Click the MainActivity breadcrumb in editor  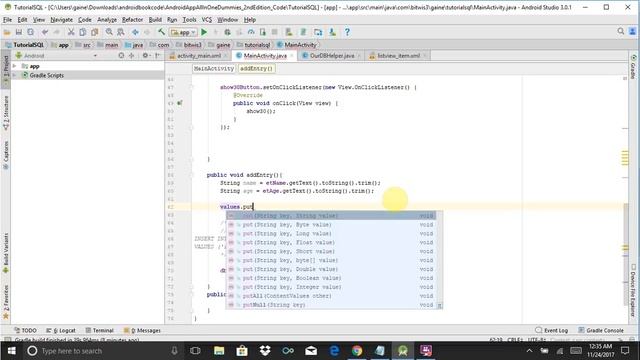(214, 69)
